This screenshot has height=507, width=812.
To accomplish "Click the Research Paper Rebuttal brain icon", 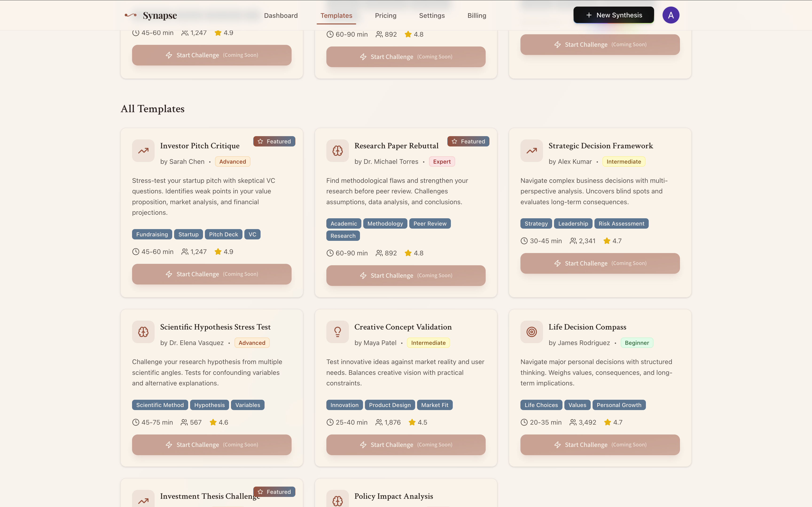I will click(338, 151).
